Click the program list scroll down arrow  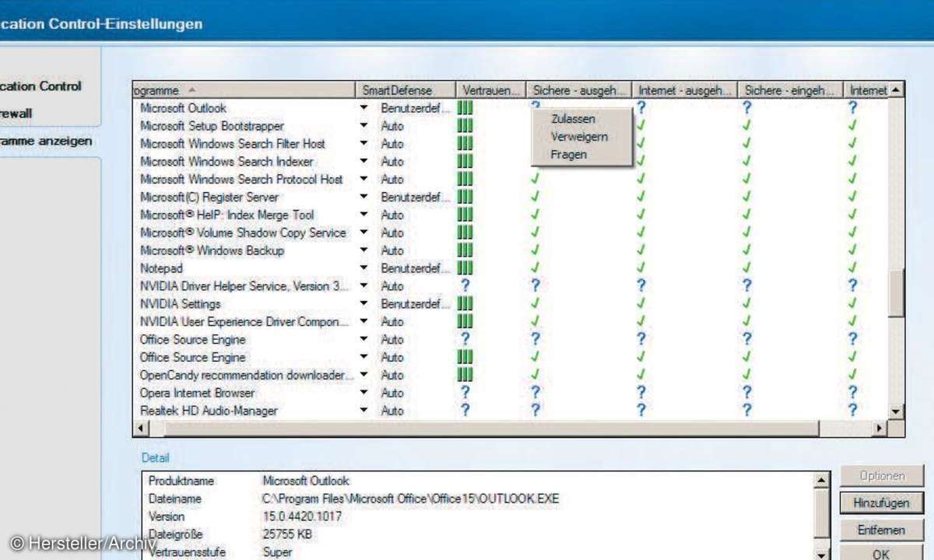coord(896,411)
